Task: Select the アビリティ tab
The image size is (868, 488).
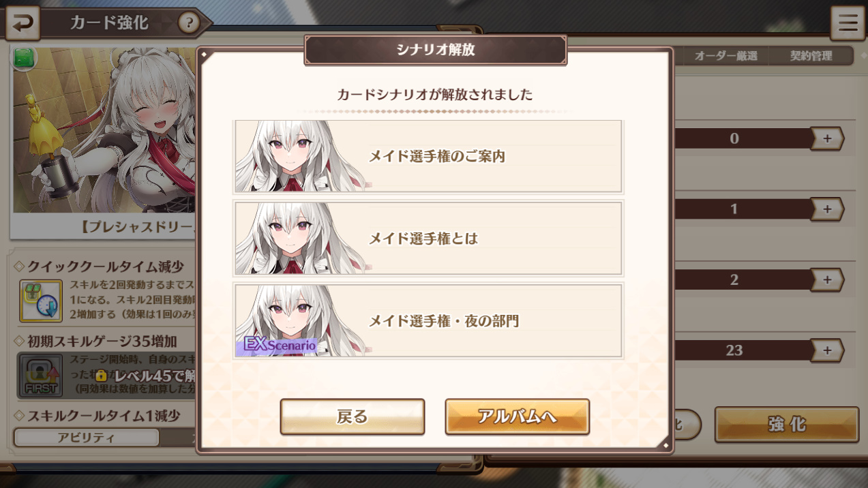Action: coord(86,438)
